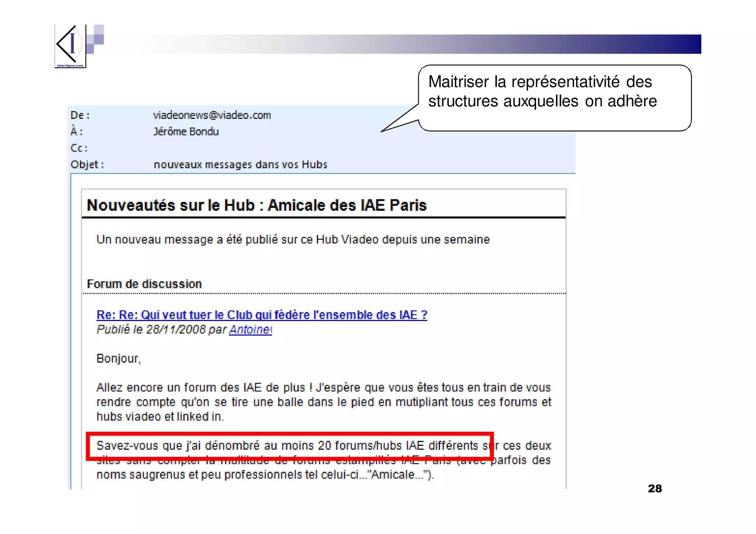Image resolution: width=756 pixels, height=534 pixels.
Task: Click slide page number 28
Action: click(x=654, y=489)
